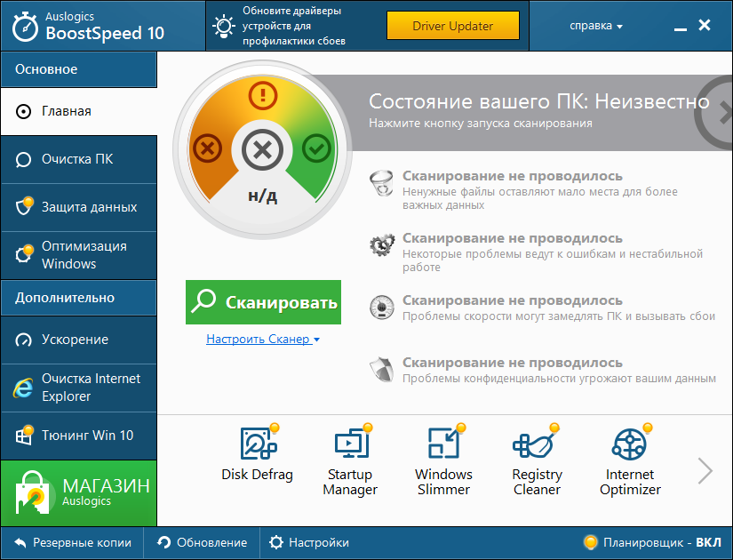733x560 pixels.
Task: Click the Driver Updater button
Action: coord(452,26)
